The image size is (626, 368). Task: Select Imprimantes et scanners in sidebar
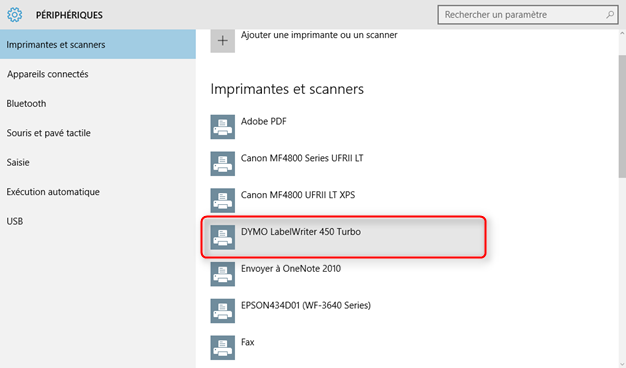pos(98,44)
